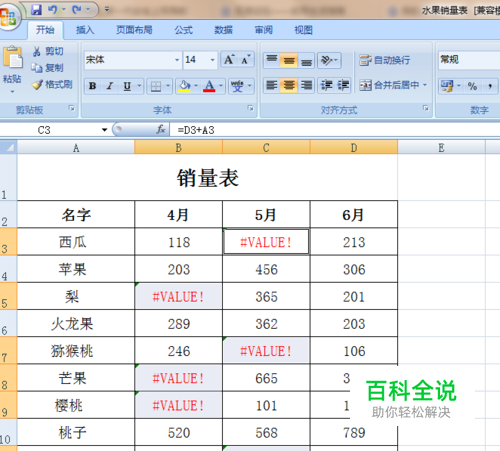Viewport: 500px width, 451px height.
Task: Open the borders dropdown arrow
Action: [x=168, y=86]
